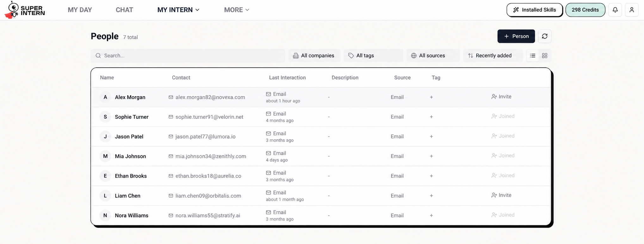644x244 pixels.
Task: Add tag for Nora Williams
Action: [x=431, y=215]
